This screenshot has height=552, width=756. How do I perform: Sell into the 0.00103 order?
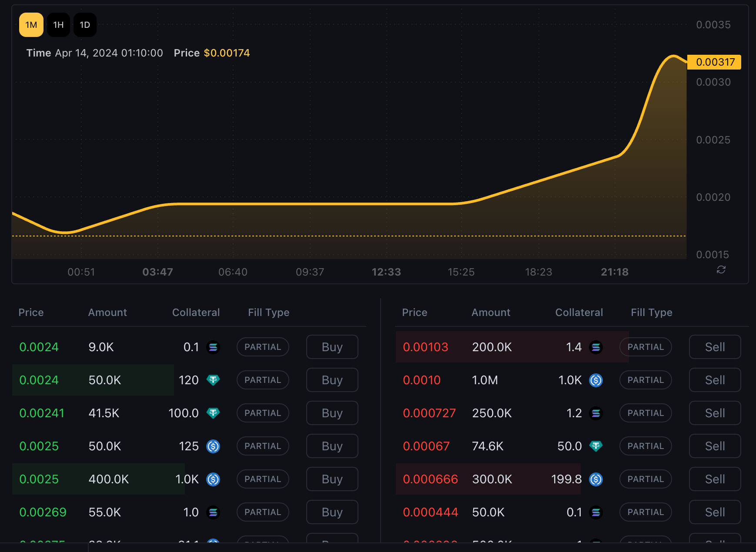pos(715,347)
